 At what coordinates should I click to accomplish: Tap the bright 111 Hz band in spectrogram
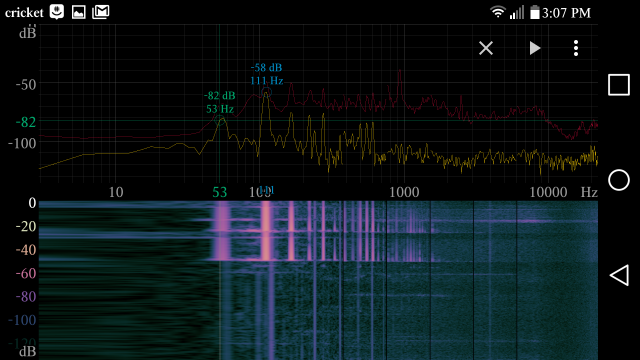266,231
